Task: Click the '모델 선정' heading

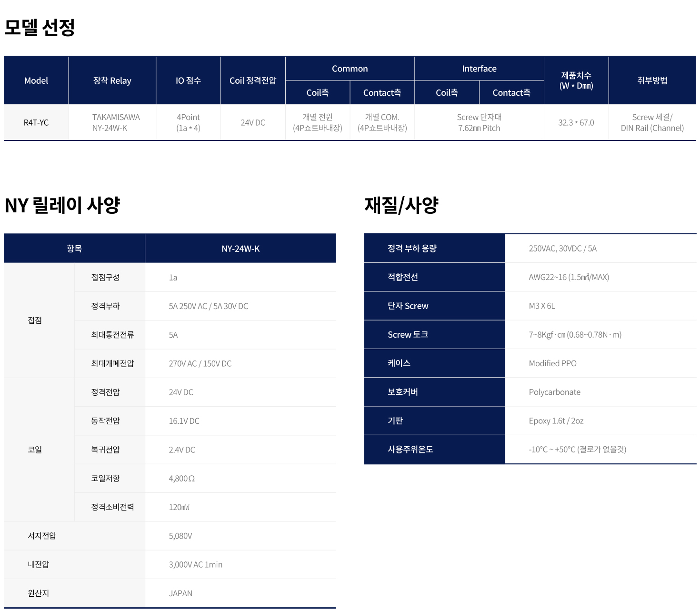Action: coord(40,27)
